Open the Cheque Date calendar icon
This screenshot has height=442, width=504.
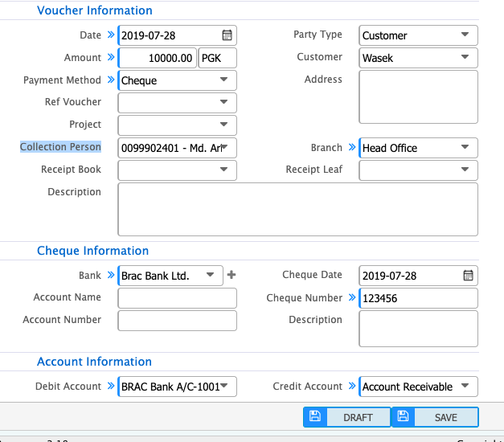[x=468, y=276]
